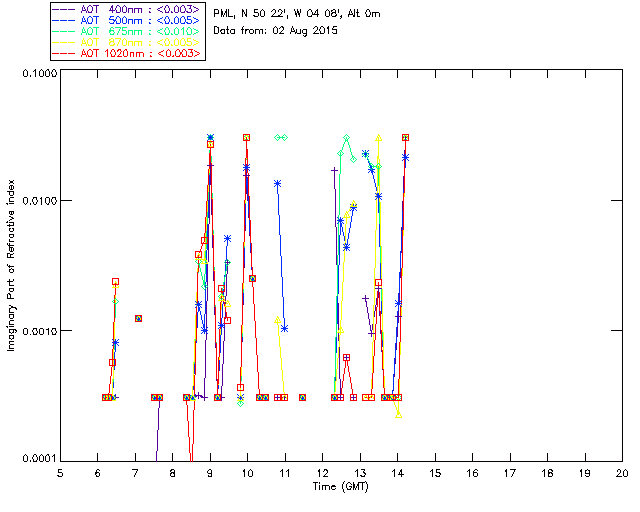The width and height of the screenshot is (640, 512).
Task: Click the 'Time (GMT)' x-axis label
Action: click(x=341, y=485)
